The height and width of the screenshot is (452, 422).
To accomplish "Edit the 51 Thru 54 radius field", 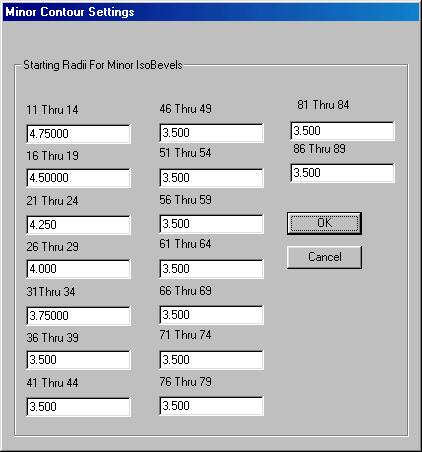I will click(211, 178).
